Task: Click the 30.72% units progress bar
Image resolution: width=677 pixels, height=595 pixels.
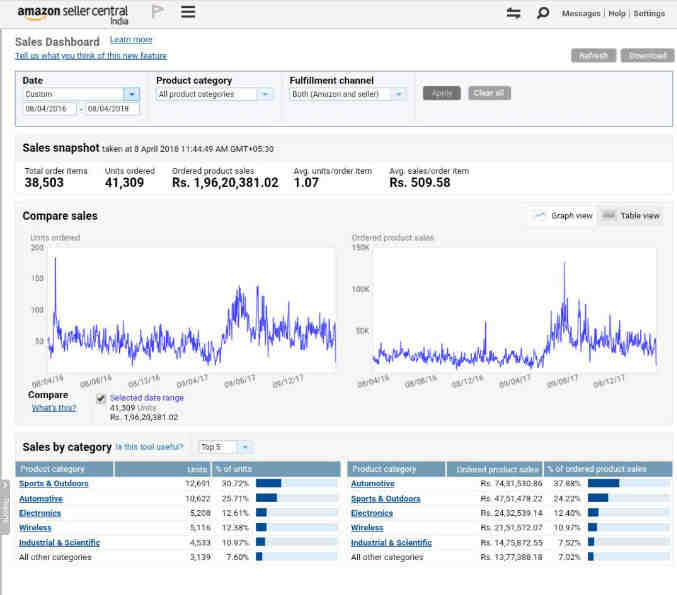Action: tap(297, 483)
